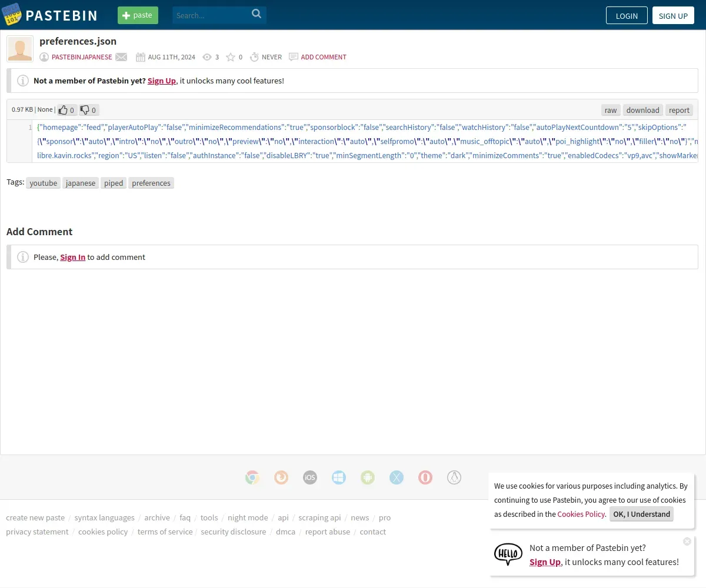Click the X (Twitter) icon in footer
Screen dimensions: 706x588
pos(397,477)
